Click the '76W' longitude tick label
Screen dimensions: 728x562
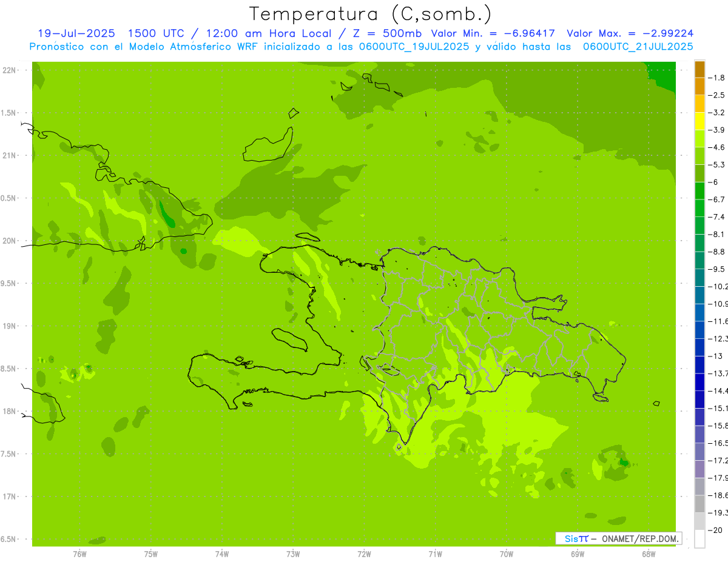tap(79, 554)
